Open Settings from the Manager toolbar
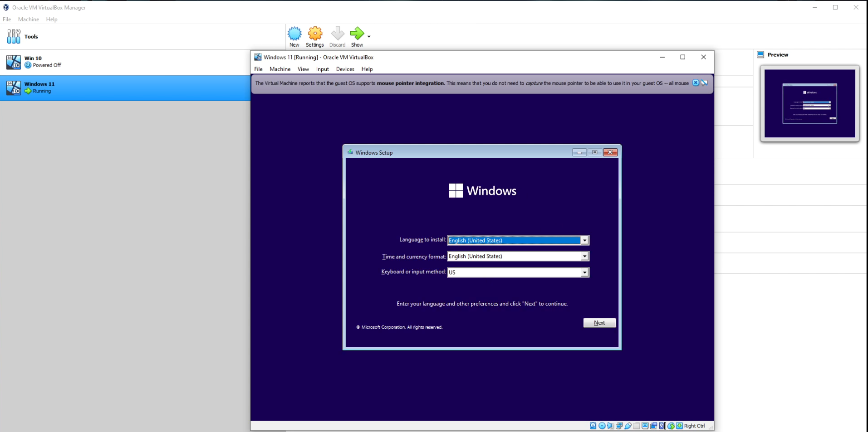 click(315, 37)
